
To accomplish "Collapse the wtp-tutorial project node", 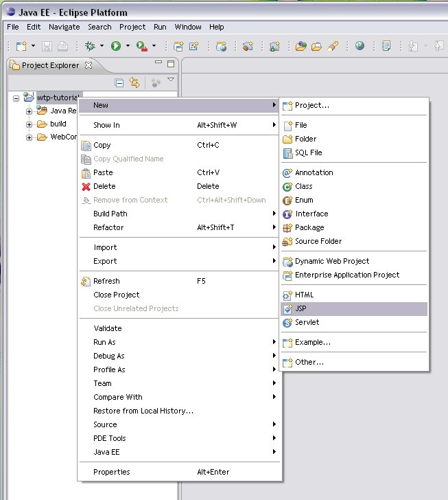I will (16, 98).
